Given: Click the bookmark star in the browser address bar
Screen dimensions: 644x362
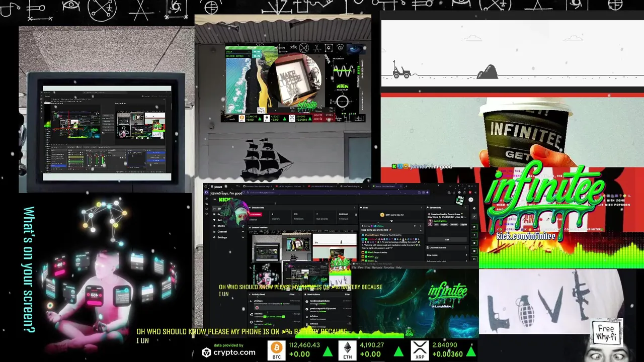Looking at the screenshot, I should pyautogui.click(x=427, y=192).
